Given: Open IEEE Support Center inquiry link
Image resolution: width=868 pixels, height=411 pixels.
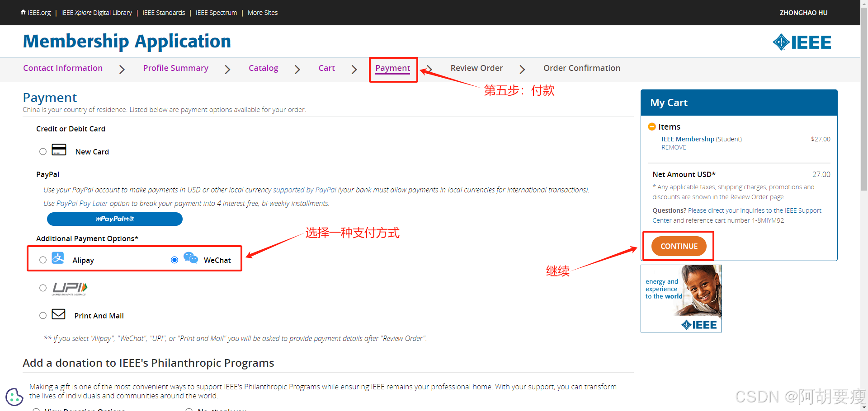Looking at the screenshot, I should [x=737, y=215].
